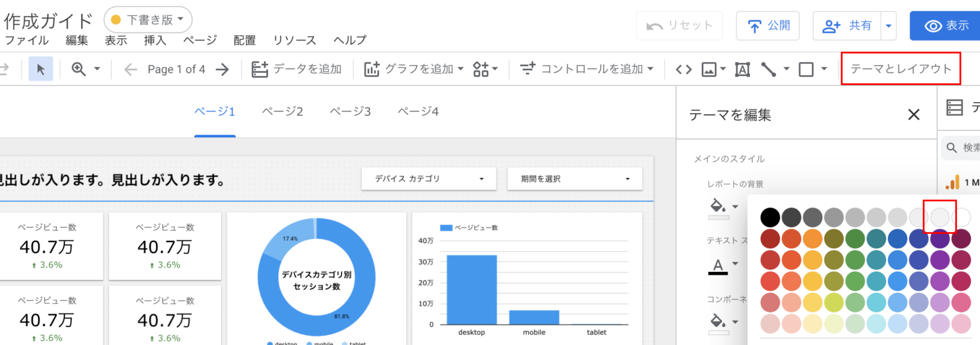Click the blue 表示 view button
This screenshot has height=345, width=980.
tap(946, 26)
